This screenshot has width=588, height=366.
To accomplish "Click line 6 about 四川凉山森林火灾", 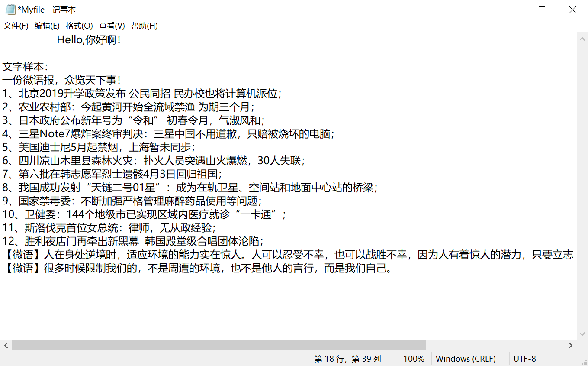I will point(154,161).
